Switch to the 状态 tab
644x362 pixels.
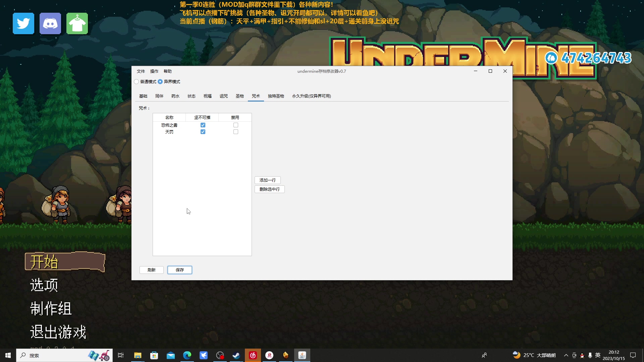click(192, 96)
